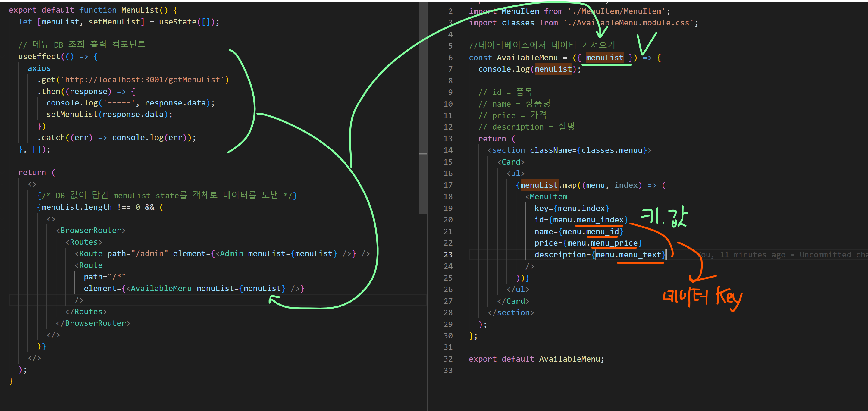This screenshot has height=411, width=868.
Task: Click line number 23 in gutter
Action: [448, 255]
